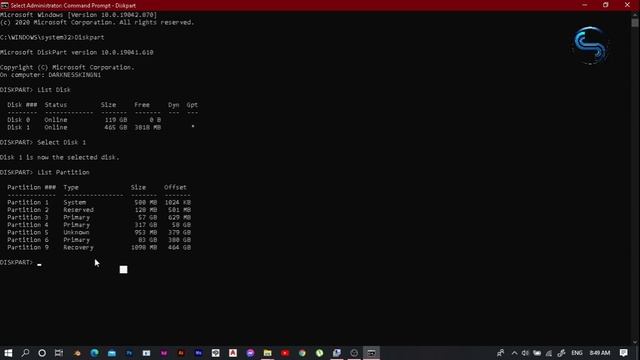This screenshot has width=640, height=360.
Task: Launch Adobe Illustrator from taskbar
Action: [x=181, y=353]
